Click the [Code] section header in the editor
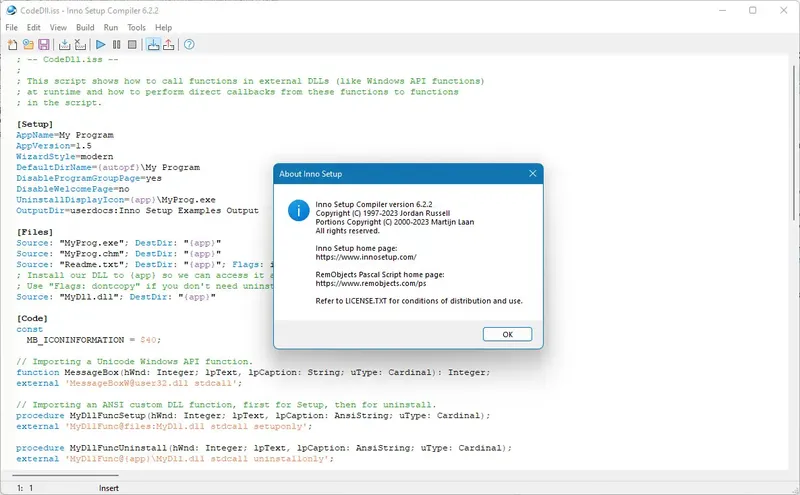Image resolution: width=800 pixels, height=495 pixels. [x=32, y=318]
